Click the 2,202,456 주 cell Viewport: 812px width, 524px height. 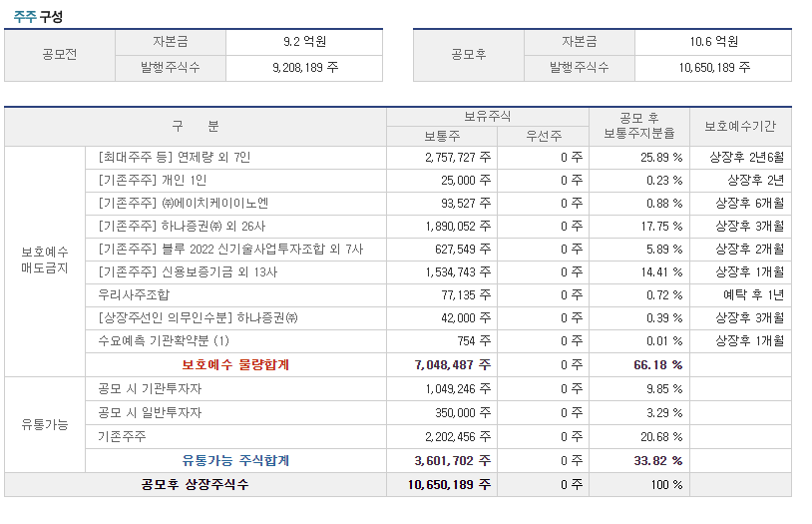pos(442,437)
